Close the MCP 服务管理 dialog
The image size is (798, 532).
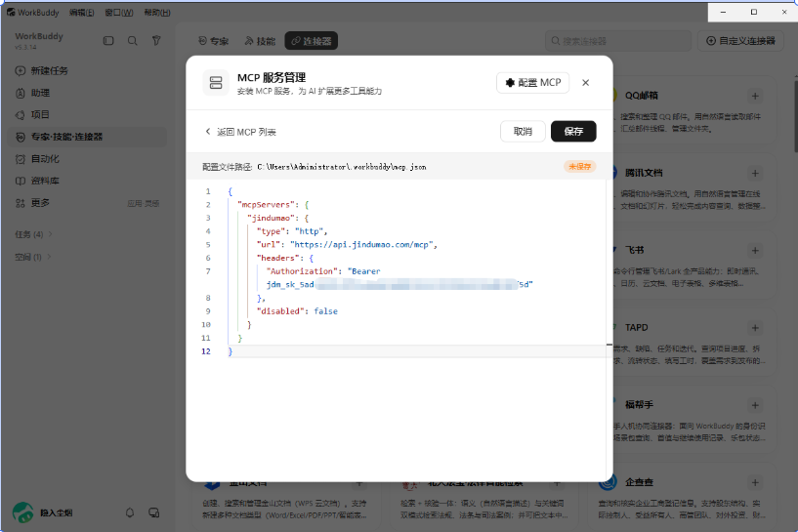(x=586, y=83)
